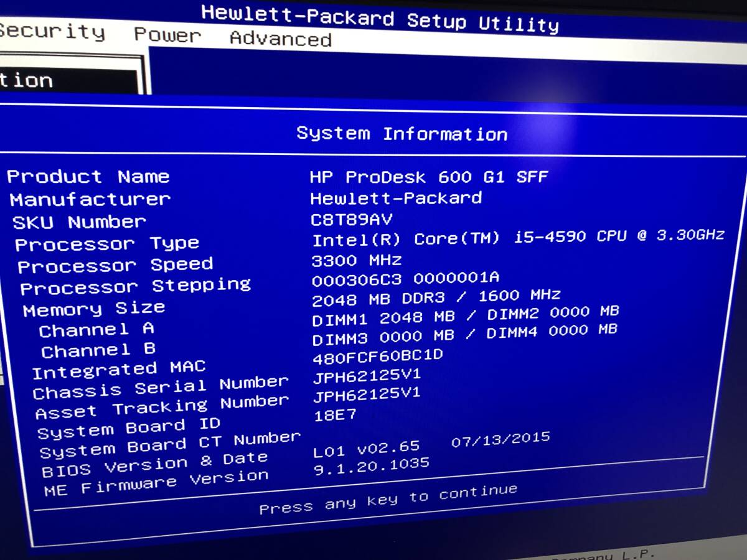747x560 pixels.
Task: Select BIOS version L01 v02.65
Action: (x=367, y=449)
